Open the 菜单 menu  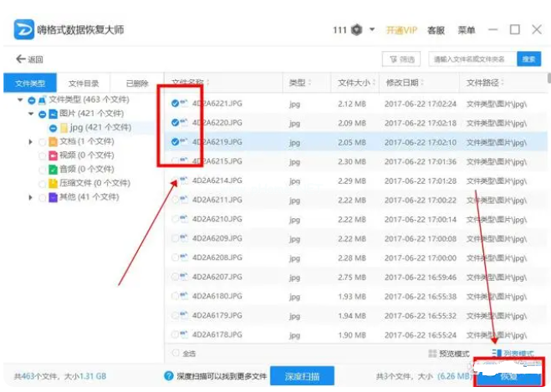[x=467, y=30]
